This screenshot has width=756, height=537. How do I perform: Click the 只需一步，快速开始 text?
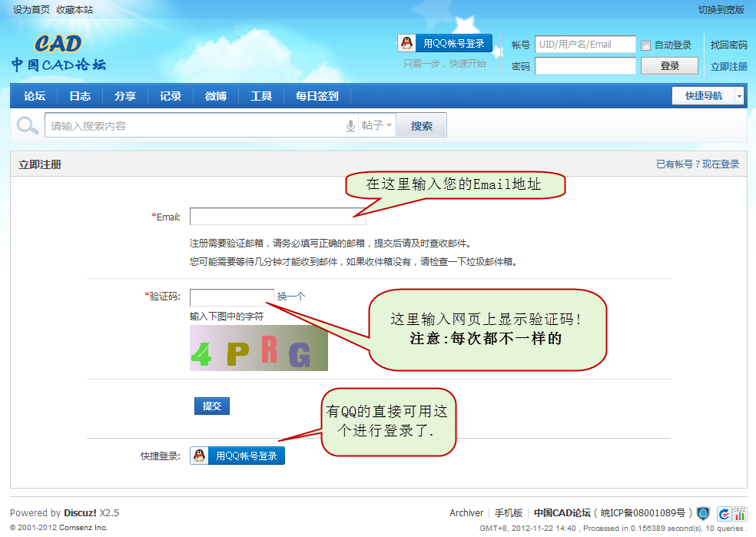point(445,64)
